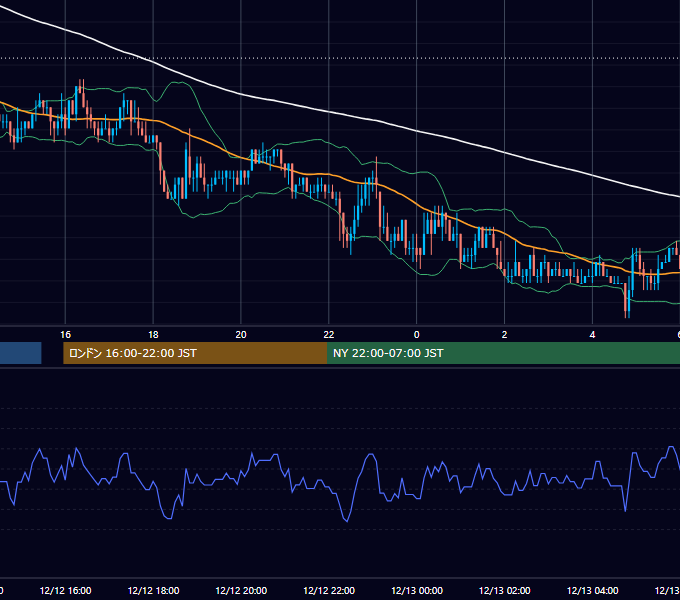The image size is (680, 600).
Task: Click hour label 18 on price chart axis
Action: [x=154, y=335]
